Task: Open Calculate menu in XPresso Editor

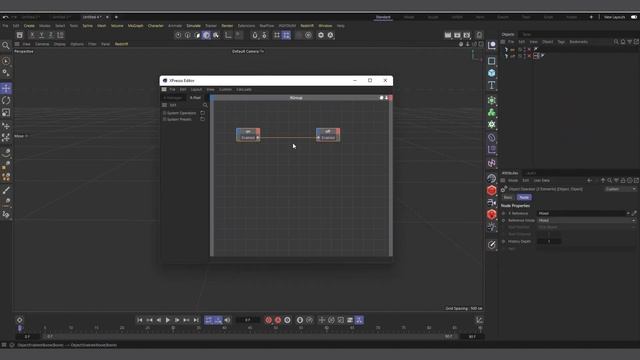Action: (x=244, y=89)
